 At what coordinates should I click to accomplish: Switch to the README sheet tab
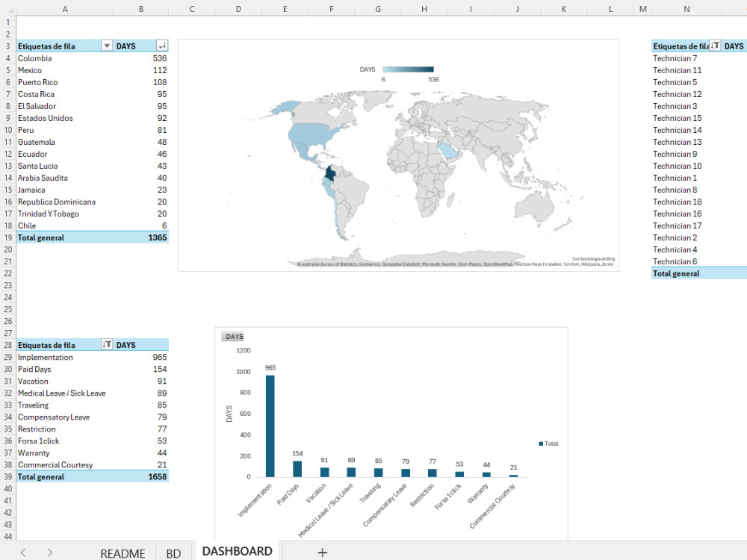pyautogui.click(x=123, y=553)
